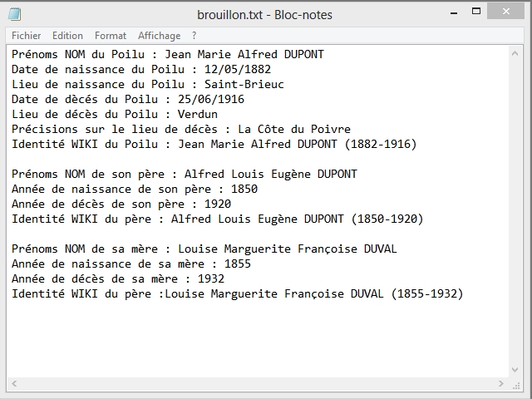Click the text 'La Côte du Poivre'

[294, 129]
